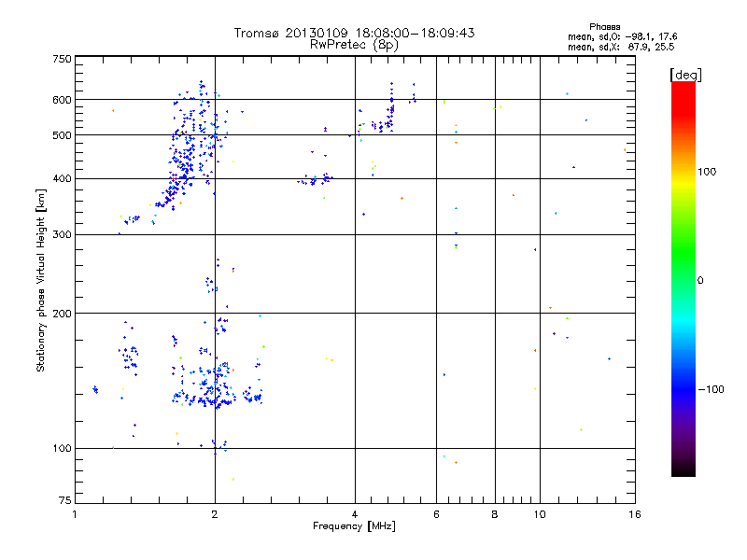Click the "mean, sd,X: 87.9, 25.5" line
The image size is (747, 560).
[x=621, y=47]
